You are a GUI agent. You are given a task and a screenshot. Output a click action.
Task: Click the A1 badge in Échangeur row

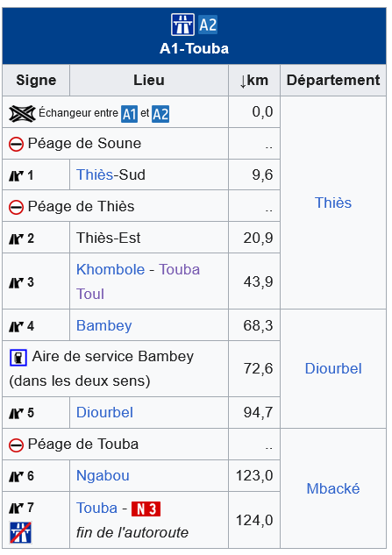tap(129, 114)
